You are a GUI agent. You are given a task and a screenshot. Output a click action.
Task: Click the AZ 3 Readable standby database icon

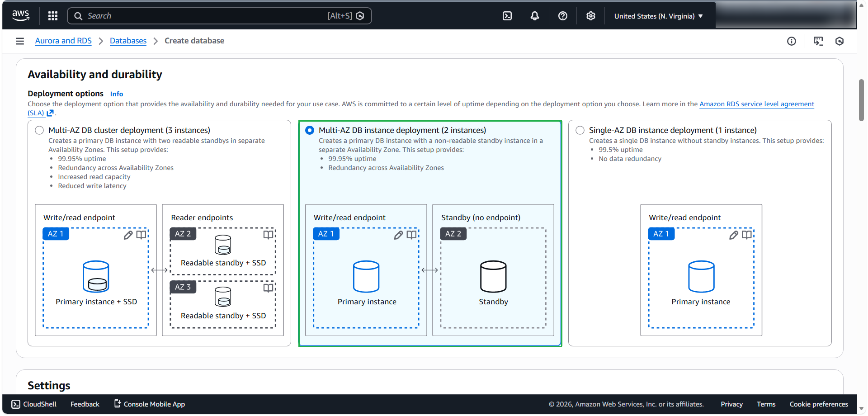coord(223,297)
